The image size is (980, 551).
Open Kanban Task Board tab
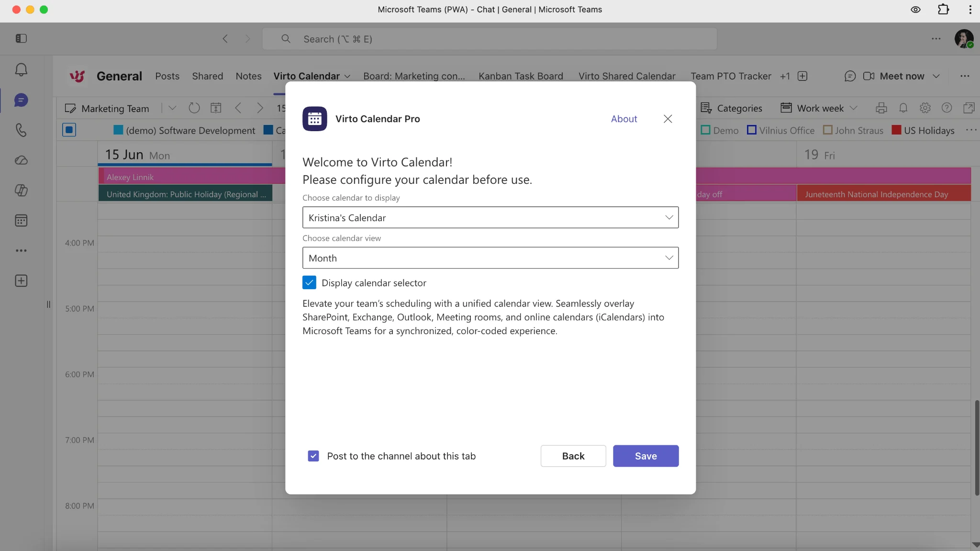click(521, 76)
